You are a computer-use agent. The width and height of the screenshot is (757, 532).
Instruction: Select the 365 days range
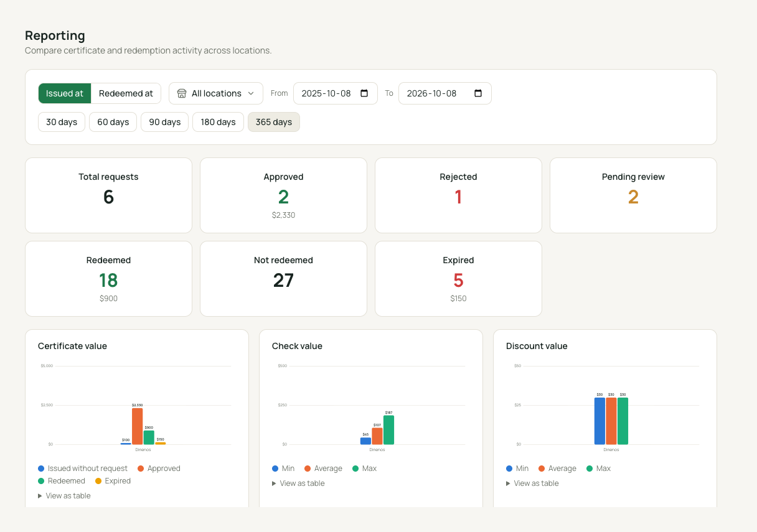(x=274, y=122)
